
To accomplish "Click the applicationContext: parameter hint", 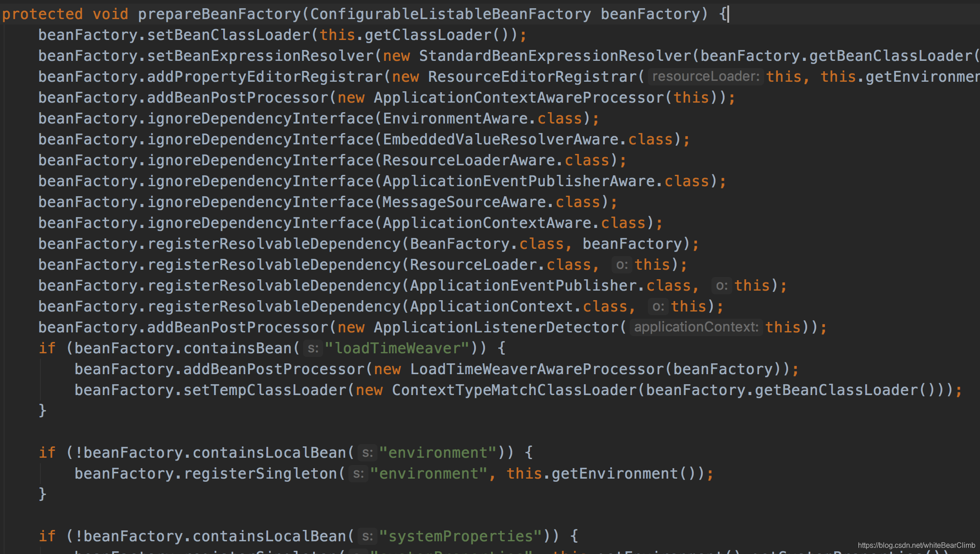I will coord(696,327).
